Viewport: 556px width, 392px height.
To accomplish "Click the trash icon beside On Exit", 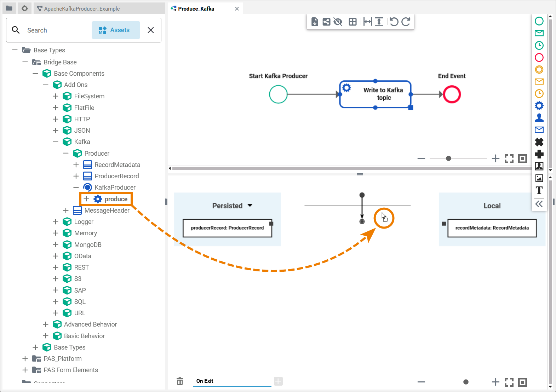I will [180, 381].
